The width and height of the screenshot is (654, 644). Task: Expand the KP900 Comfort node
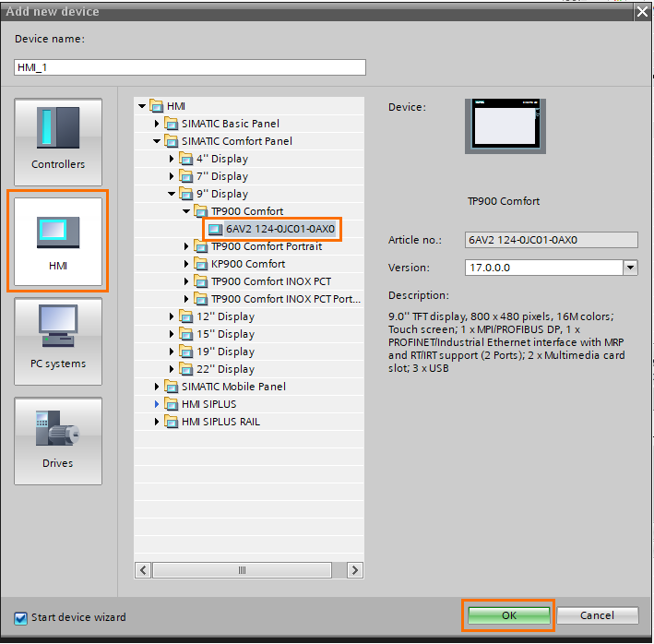point(186,264)
